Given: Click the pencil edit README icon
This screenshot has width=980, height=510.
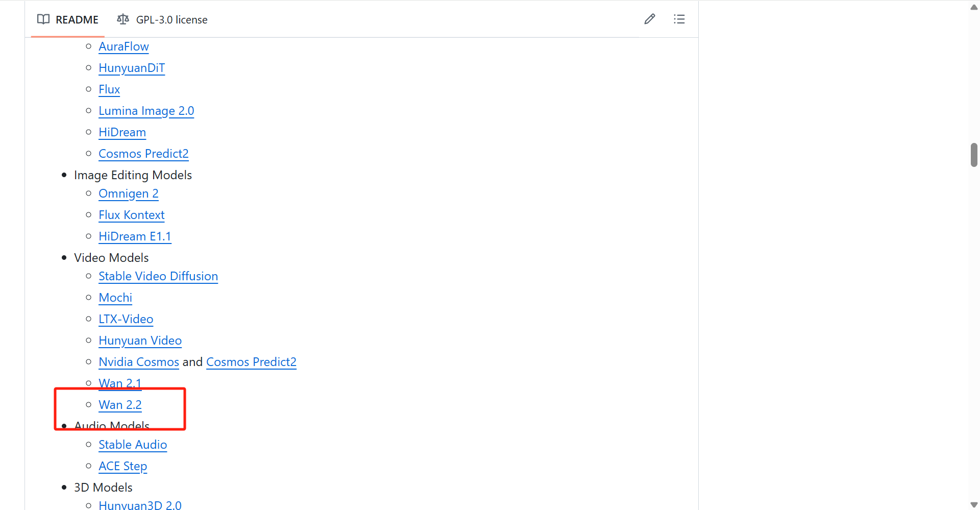Looking at the screenshot, I should coord(649,19).
